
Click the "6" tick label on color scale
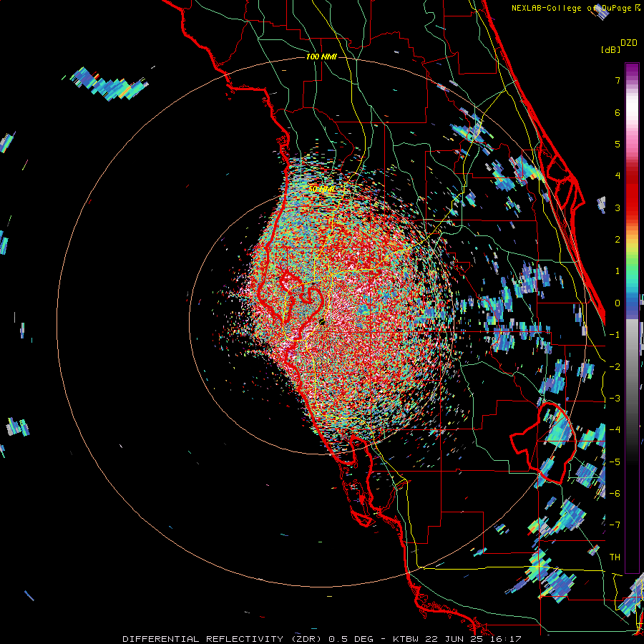[618, 112]
